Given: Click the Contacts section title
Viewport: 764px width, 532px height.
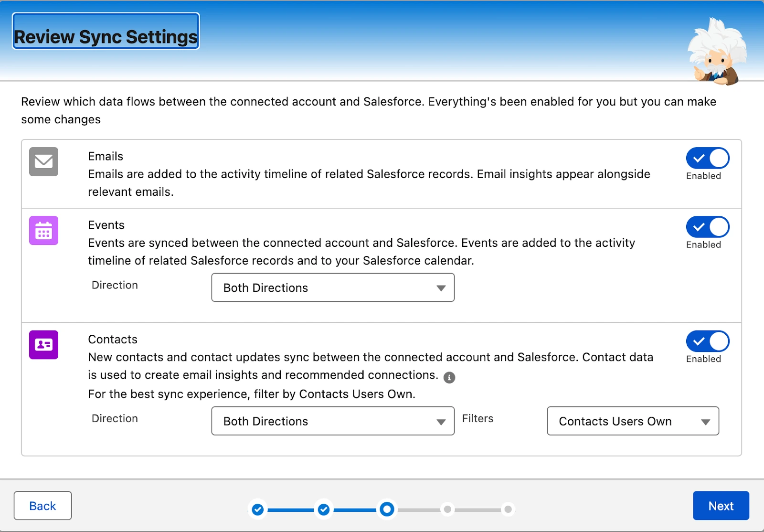Looking at the screenshot, I should click(113, 339).
